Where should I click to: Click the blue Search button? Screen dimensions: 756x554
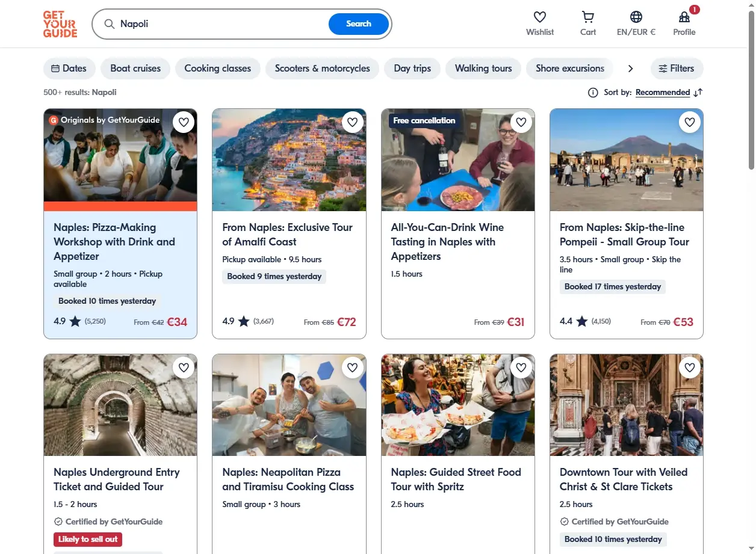(x=359, y=24)
